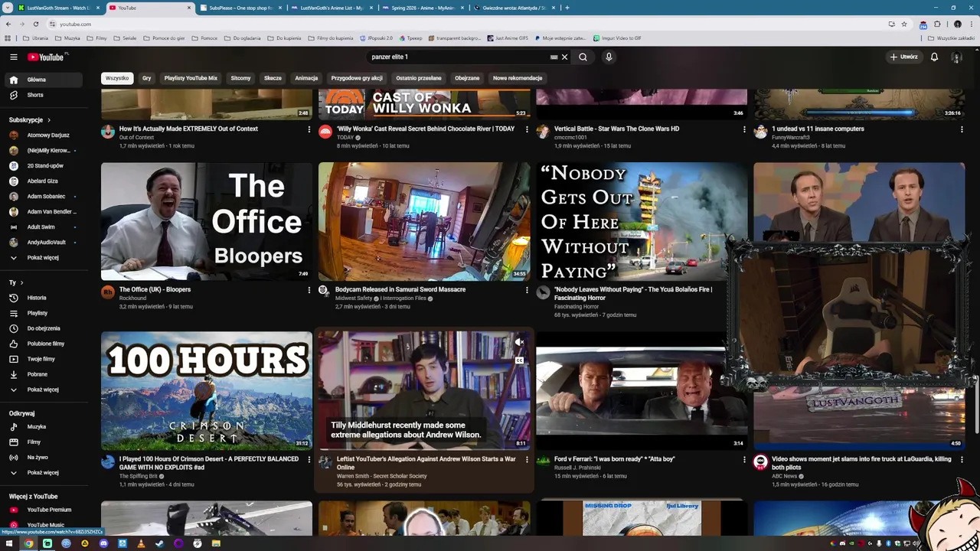Open Historia in the sidebar
This screenshot has height=551, width=980.
click(x=44, y=298)
